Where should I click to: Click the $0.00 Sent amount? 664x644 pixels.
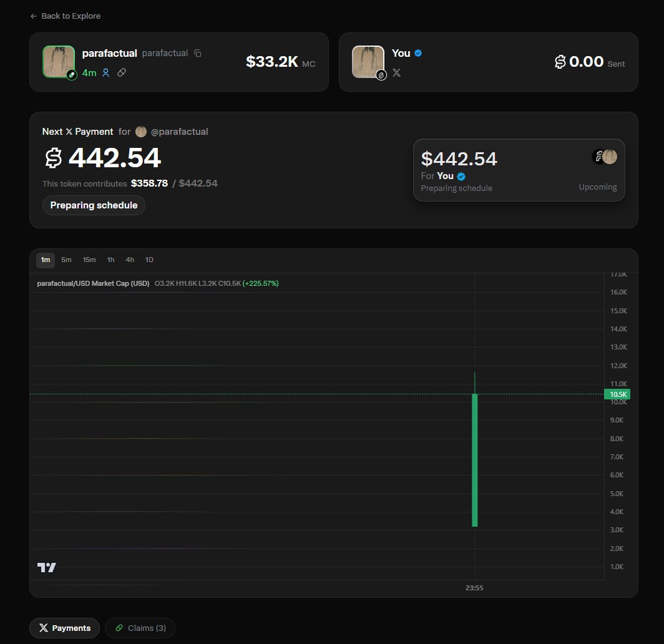click(x=579, y=62)
